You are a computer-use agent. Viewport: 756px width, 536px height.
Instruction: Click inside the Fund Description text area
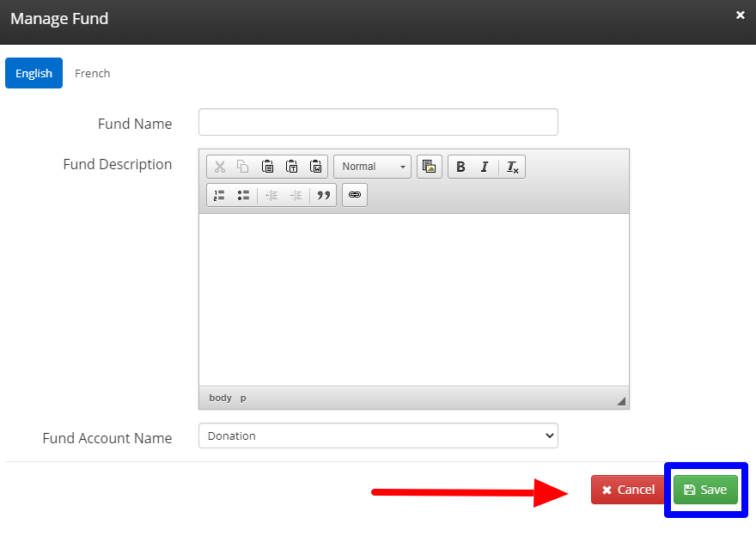413,299
